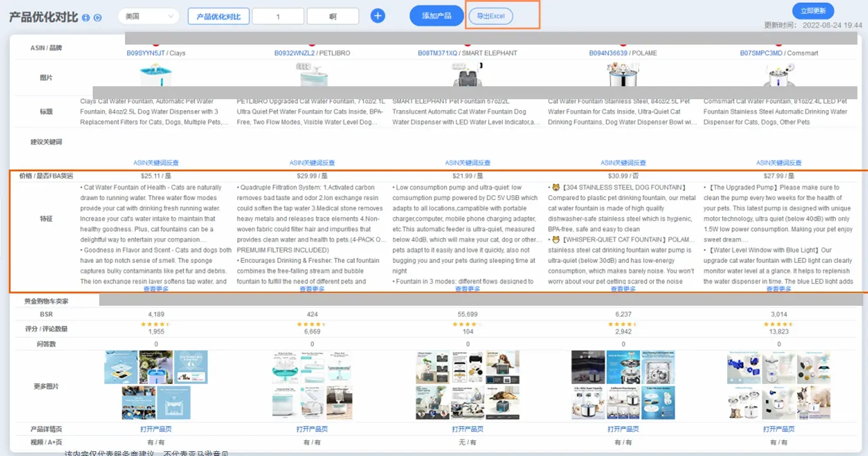The width and height of the screenshot is (868, 456).
Task: Select the tab labeled 1
Action: [x=278, y=16]
